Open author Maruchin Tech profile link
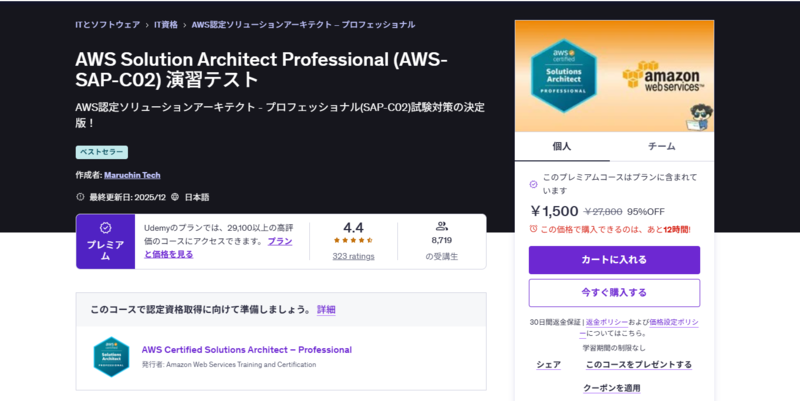800x401 pixels. [132, 175]
